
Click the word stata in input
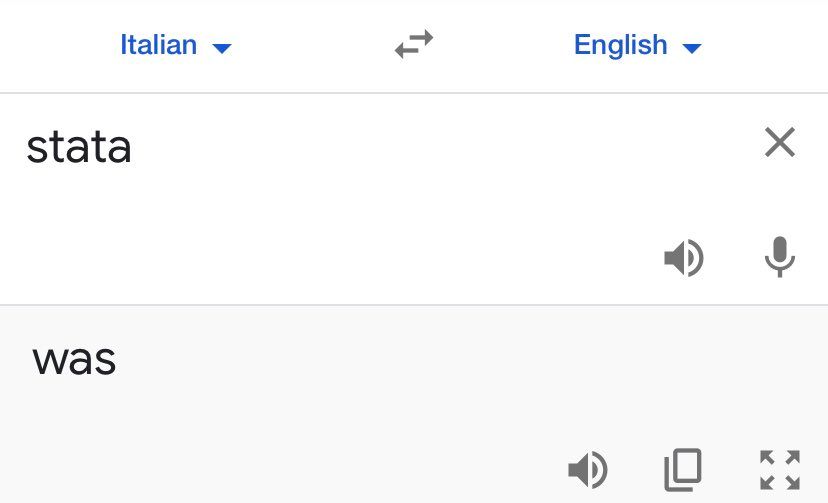point(79,148)
